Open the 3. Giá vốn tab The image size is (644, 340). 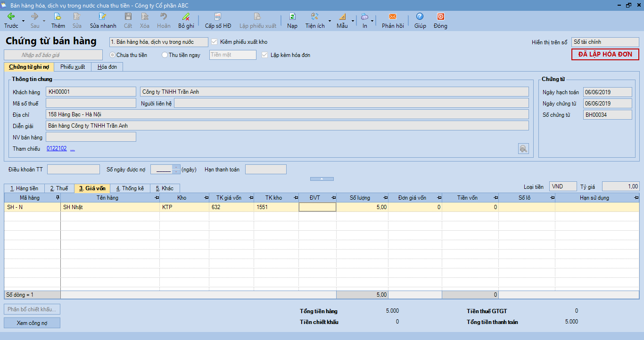click(92, 188)
